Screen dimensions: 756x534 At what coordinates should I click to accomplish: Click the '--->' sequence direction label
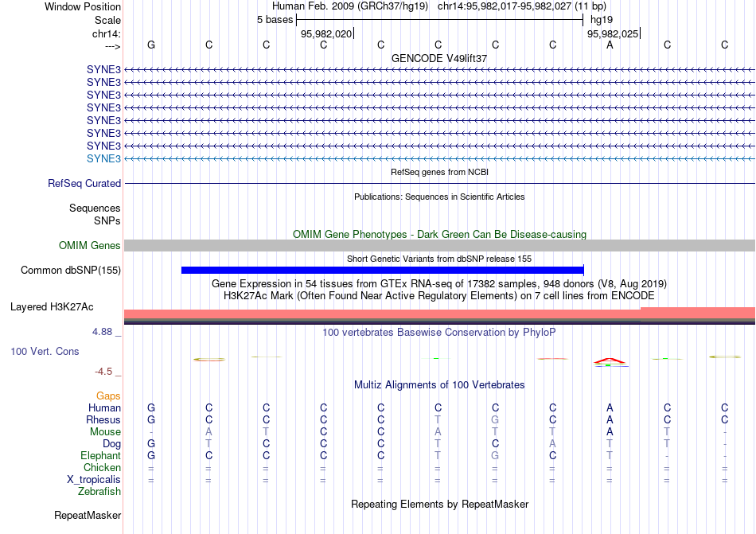113,46
